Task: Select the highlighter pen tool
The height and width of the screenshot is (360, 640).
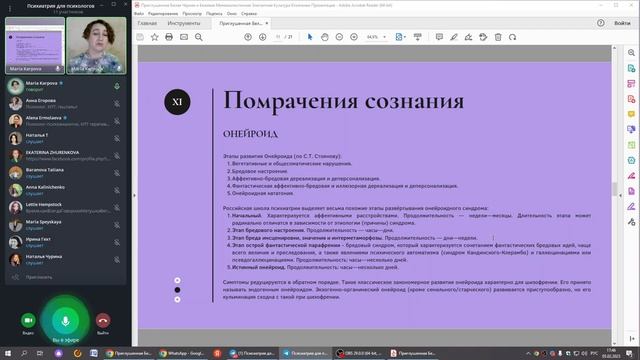Action: tap(454, 37)
